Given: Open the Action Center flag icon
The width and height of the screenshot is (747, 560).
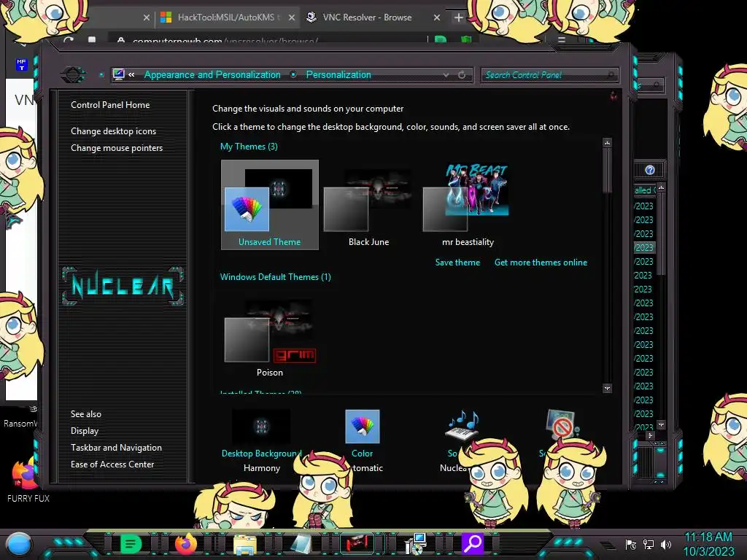Looking at the screenshot, I should coord(630,544).
